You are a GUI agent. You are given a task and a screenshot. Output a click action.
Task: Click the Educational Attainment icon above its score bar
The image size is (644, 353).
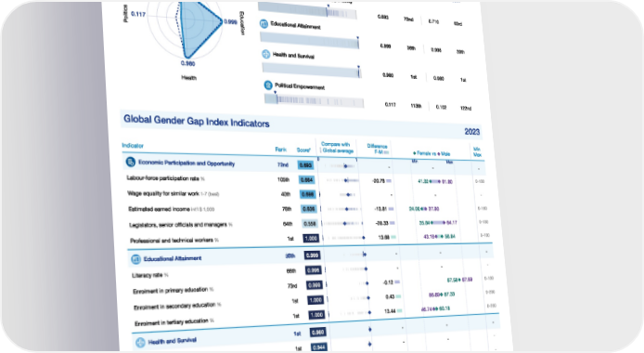[264, 24]
